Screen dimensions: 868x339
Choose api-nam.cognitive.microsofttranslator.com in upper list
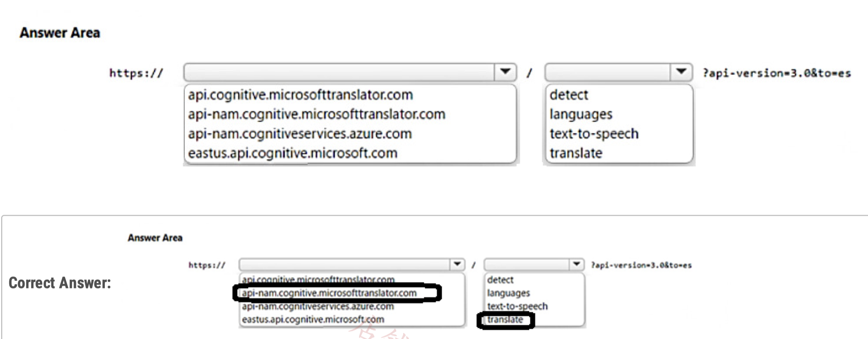[x=317, y=114]
